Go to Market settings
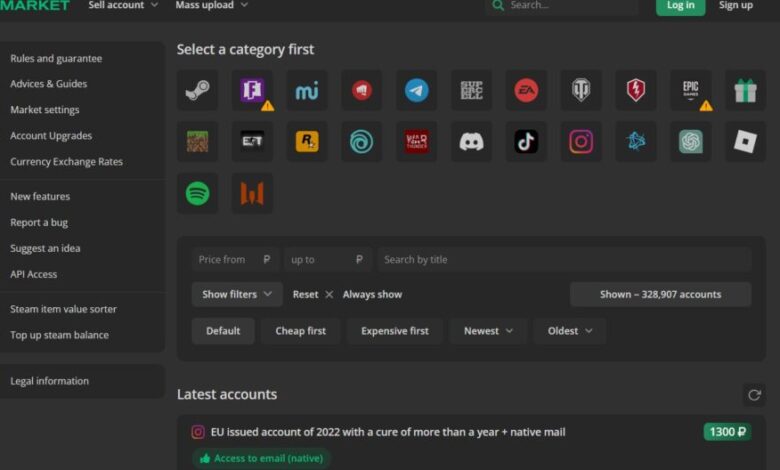The width and height of the screenshot is (780, 470). (x=45, y=110)
